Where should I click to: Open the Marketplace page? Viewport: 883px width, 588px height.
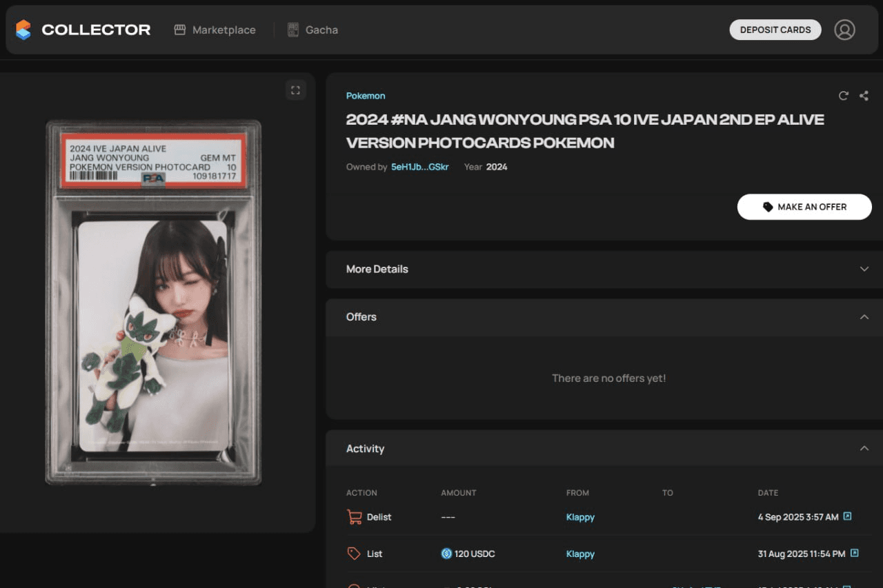[x=215, y=30]
